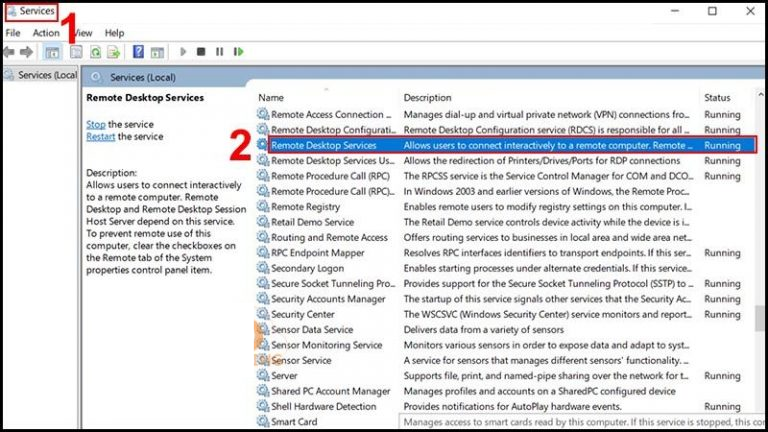
Task: Open the File menu
Action: click(13, 33)
